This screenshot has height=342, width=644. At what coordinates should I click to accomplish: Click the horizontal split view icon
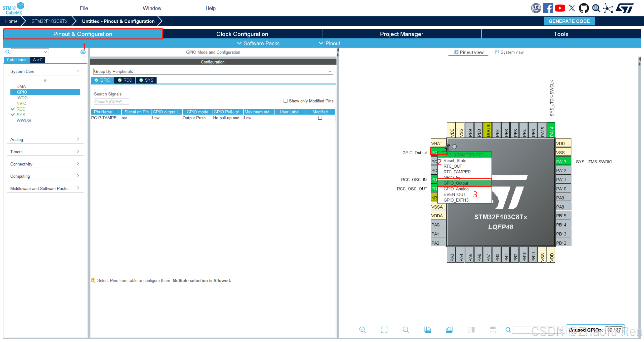(x=493, y=330)
